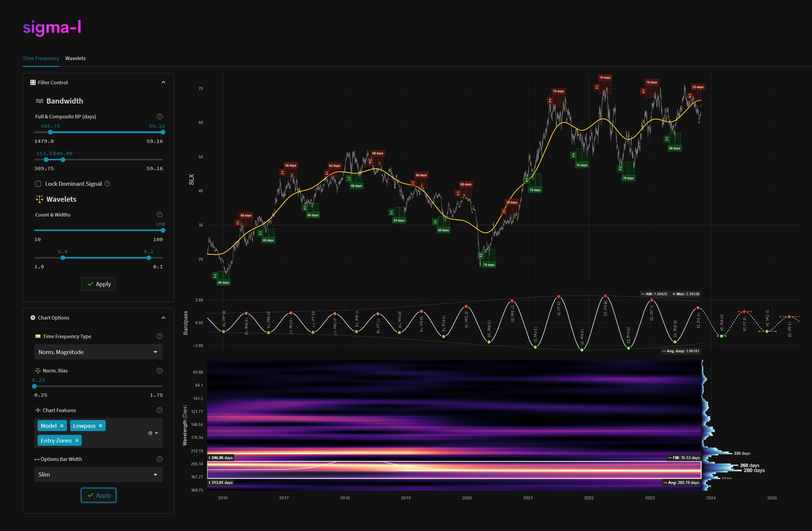Screen dimensions: 812x531
Task: Remove the Model chart feature tag
Action: [x=62, y=426]
